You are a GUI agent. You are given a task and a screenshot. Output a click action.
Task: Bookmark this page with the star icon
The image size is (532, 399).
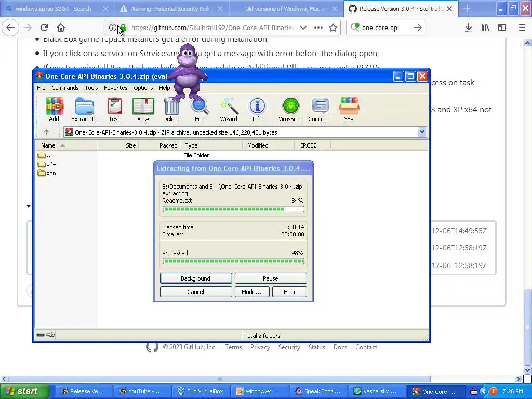tap(333, 28)
